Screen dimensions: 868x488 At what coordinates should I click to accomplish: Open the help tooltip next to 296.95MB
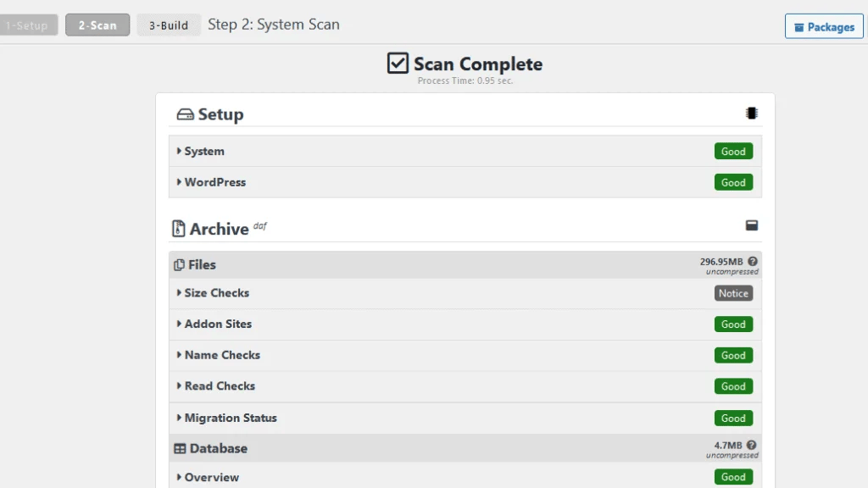[x=753, y=262]
